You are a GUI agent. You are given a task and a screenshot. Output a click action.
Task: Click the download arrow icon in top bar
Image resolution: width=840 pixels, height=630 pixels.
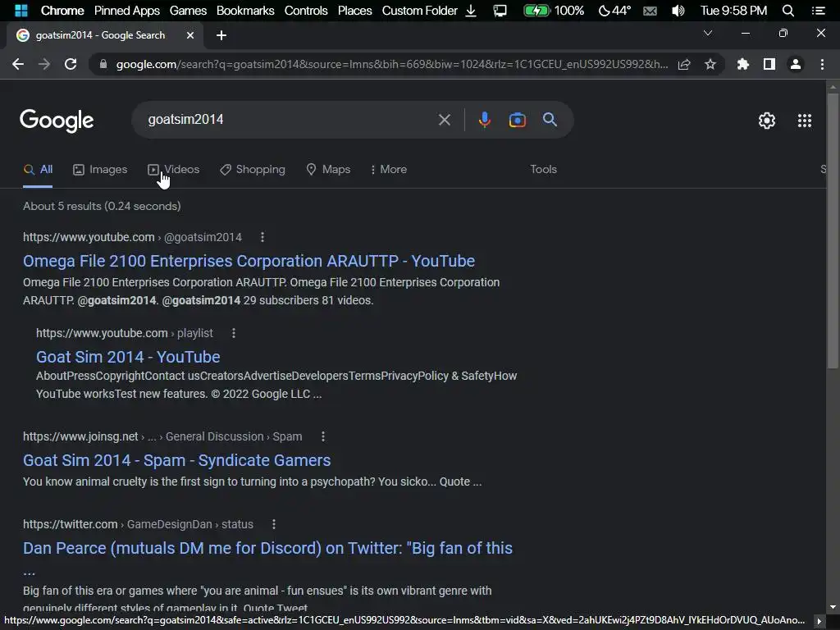471,10
